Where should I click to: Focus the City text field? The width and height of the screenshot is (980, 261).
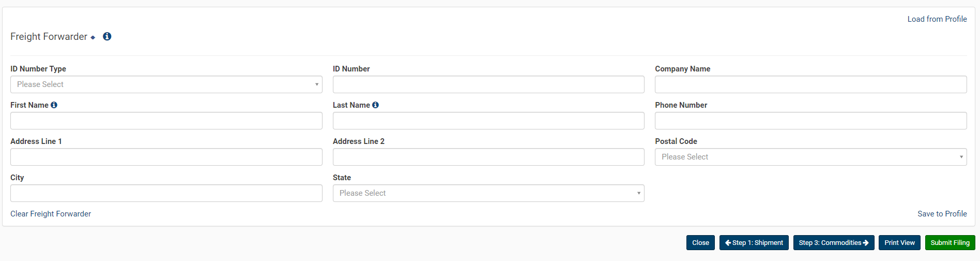(166, 193)
